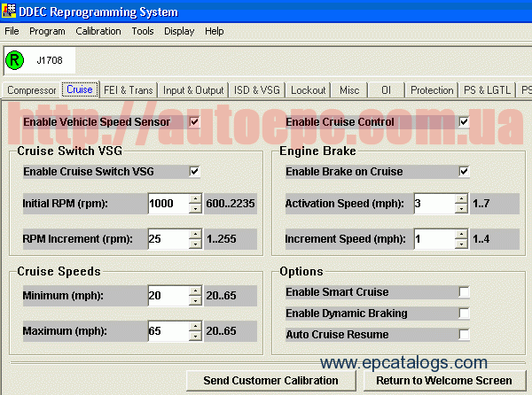Click the RPM Increment input field
532x395 pixels.
[168, 239]
